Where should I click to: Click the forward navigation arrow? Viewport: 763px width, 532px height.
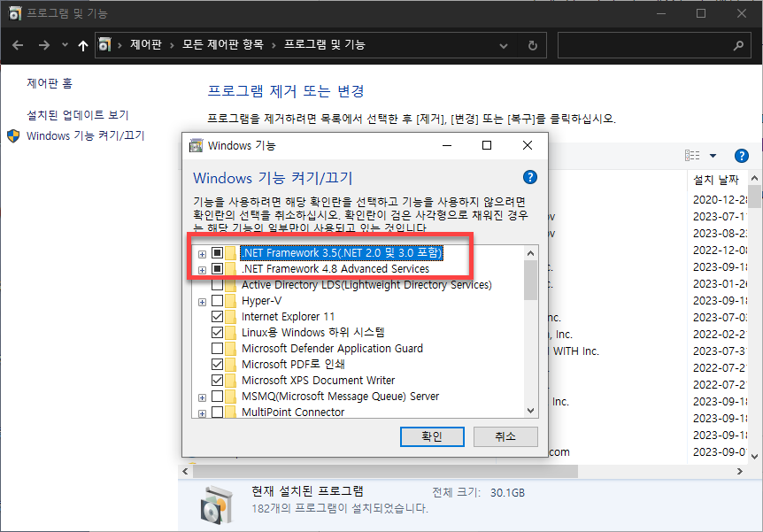(42, 44)
